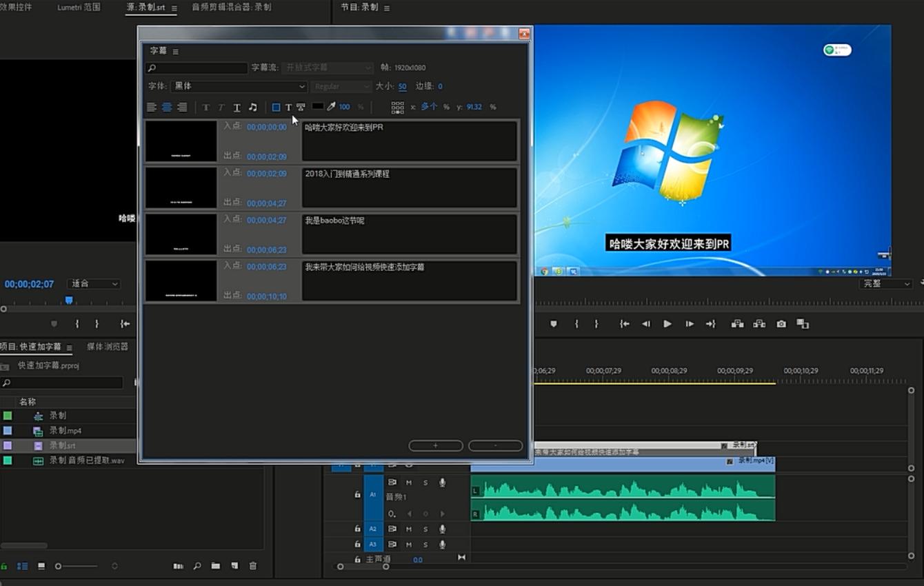
Task: Mute audio track A1
Action: pos(409,483)
